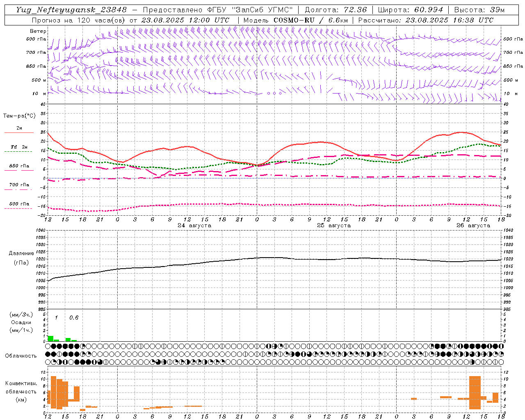Click the (мм/1ч.) precipitation unit label
The image size is (525, 420).
[x=21, y=330]
